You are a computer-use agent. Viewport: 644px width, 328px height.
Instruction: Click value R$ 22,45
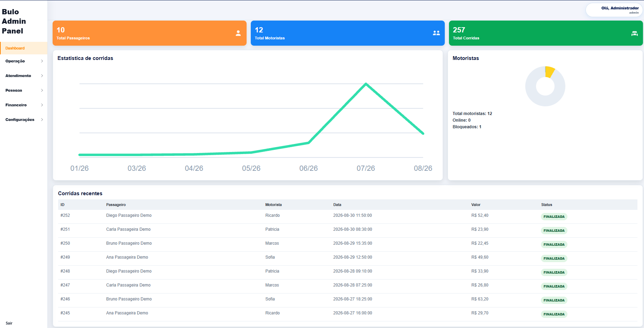pos(480,243)
